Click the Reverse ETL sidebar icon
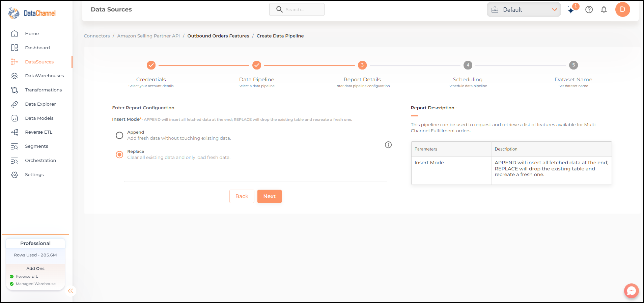The image size is (644, 303). click(15, 132)
